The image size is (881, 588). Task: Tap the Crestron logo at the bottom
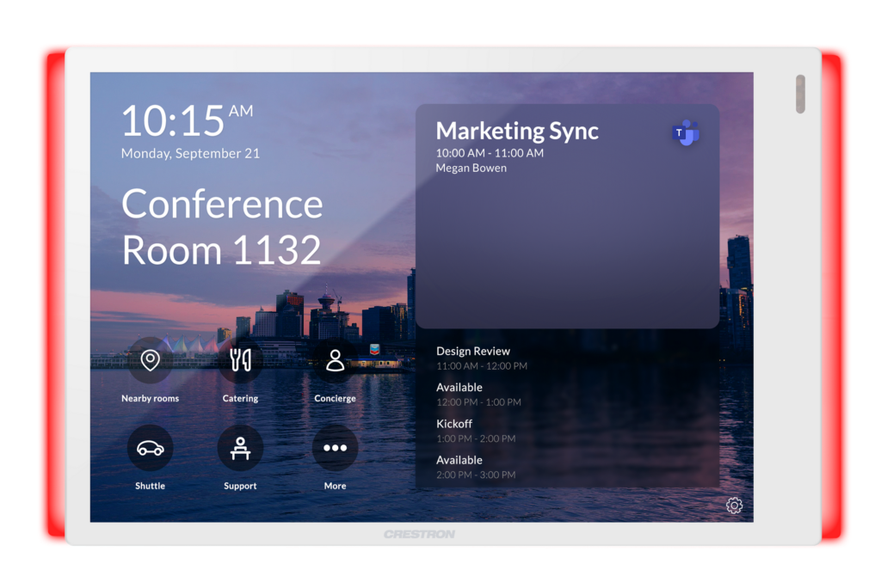click(418, 534)
